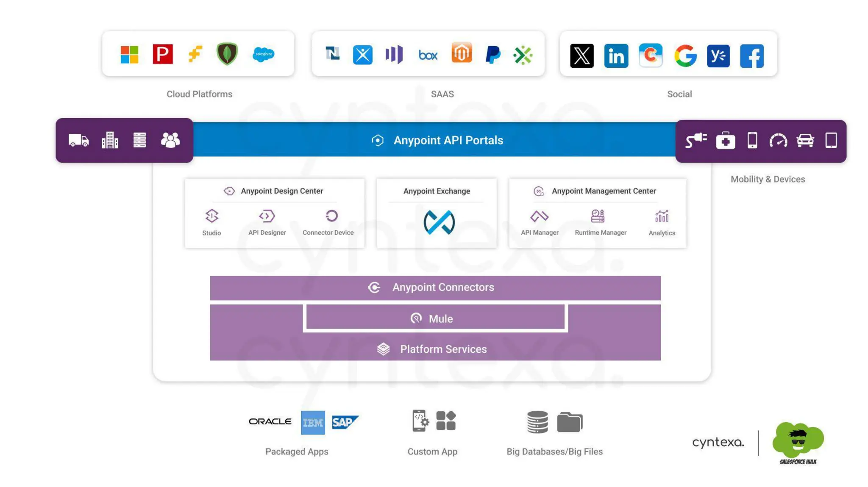Click the car icon
The width and height of the screenshot is (868, 487).
click(x=805, y=140)
